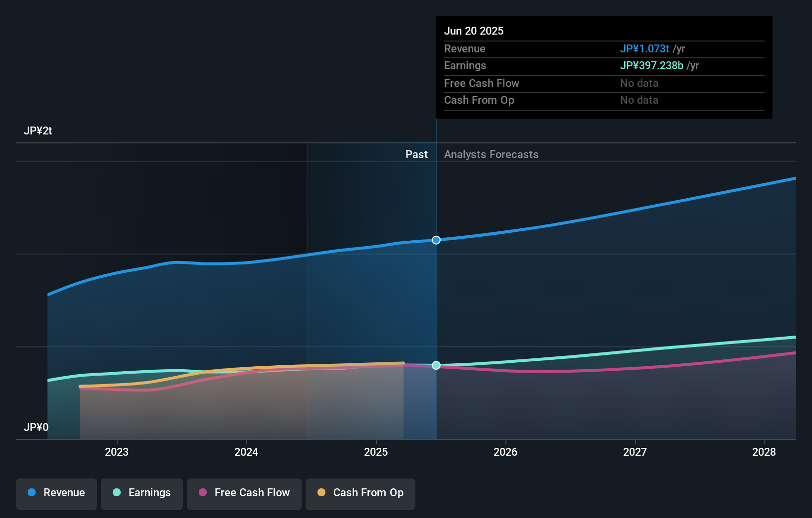Viewport: 812px width, 518px height.
Task: Click the tooltip Free Cash Flow row label
Action: pos(482,84)
